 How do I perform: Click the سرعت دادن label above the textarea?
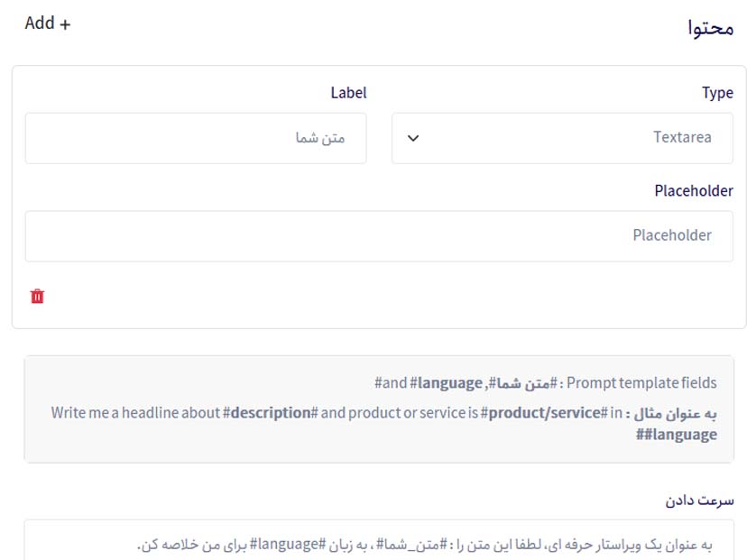pyautogui.click(x=697, y=500)
